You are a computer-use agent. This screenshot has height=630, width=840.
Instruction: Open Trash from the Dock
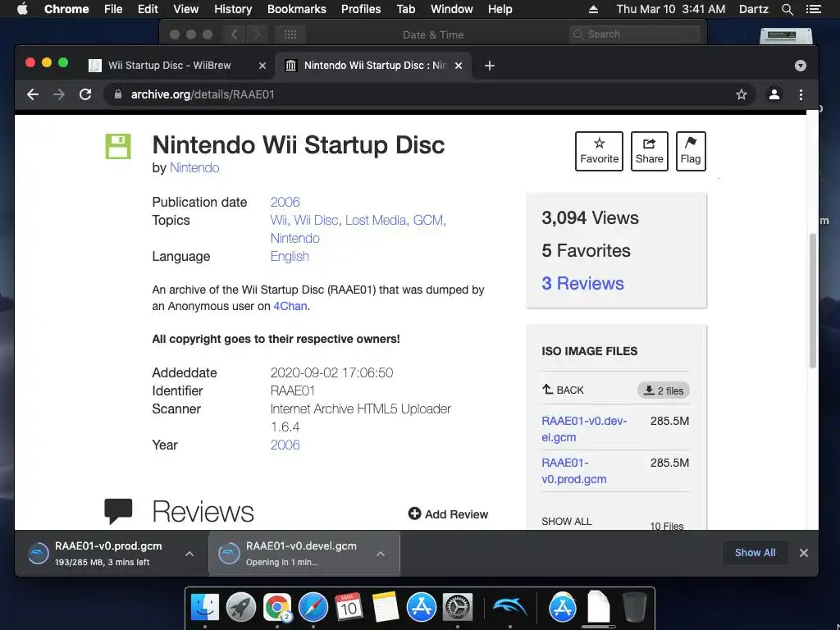(x=634, y=607)
